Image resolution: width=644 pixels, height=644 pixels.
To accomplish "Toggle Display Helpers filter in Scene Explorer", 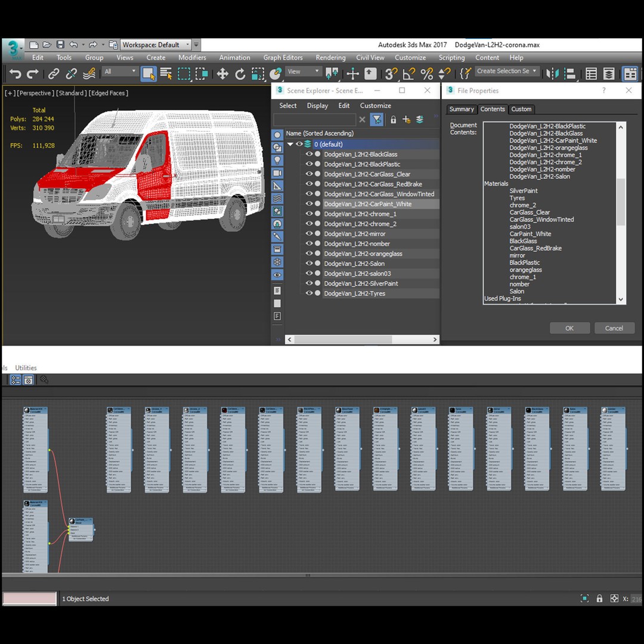I will tap(277, 185).
